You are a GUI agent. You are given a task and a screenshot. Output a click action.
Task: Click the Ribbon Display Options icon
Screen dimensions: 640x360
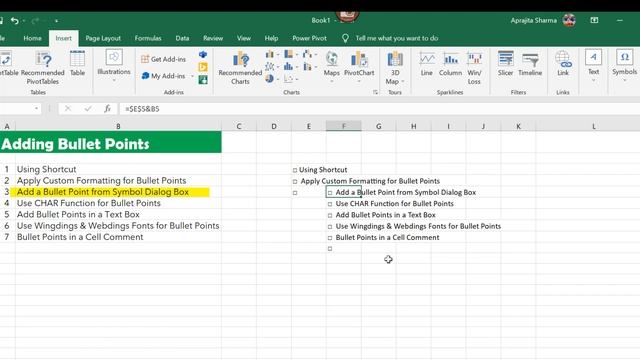point(594,20)
